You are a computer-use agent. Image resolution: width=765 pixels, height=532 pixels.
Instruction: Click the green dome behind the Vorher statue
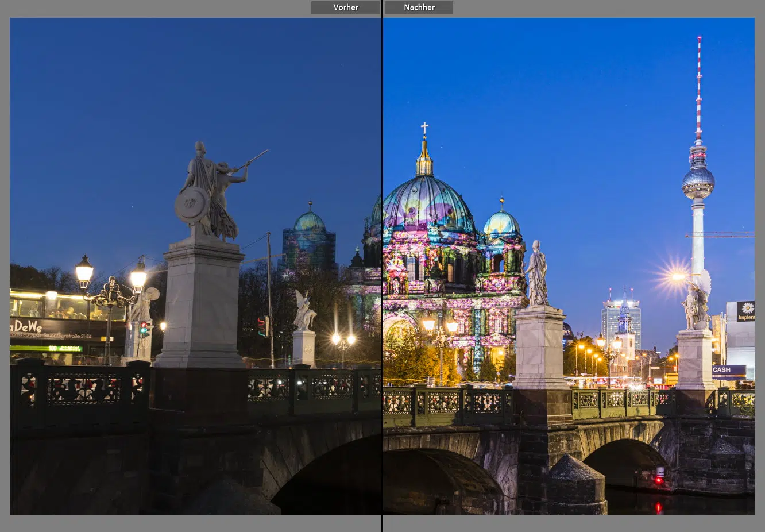310,221
